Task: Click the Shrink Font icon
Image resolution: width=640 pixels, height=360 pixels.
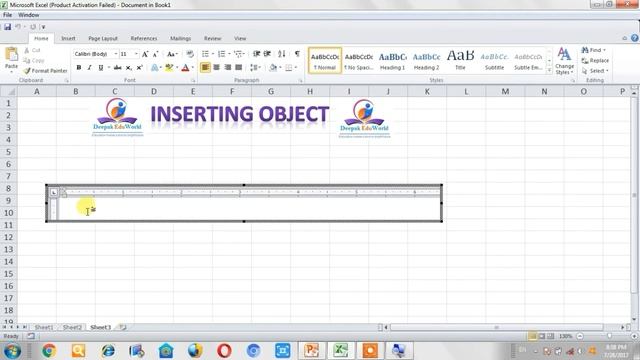Action: 156,54
